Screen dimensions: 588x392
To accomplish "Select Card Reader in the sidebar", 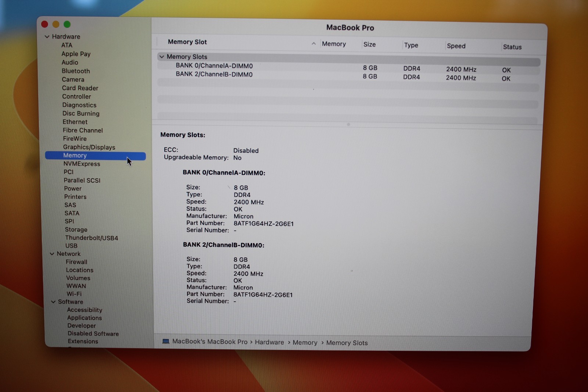I will (80, 88).
